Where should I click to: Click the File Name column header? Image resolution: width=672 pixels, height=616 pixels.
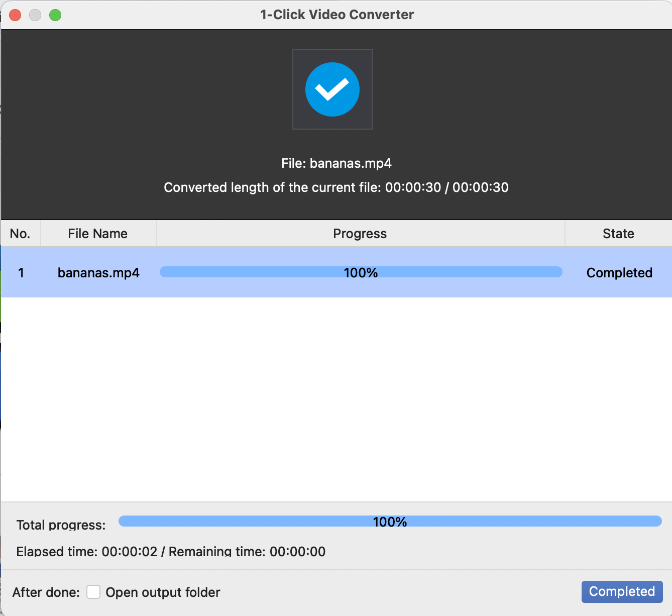click(x=98, y=234)
